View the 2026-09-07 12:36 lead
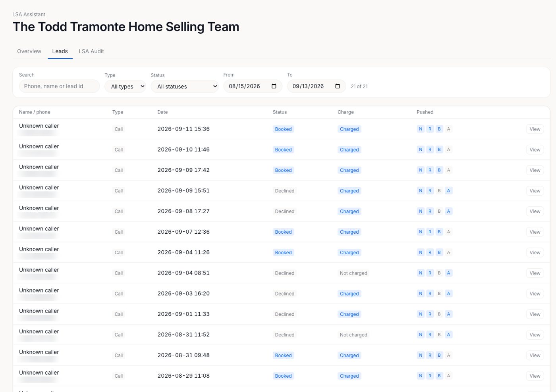Viewport: 556px width, 392px height. pyautogui.click(x=535, y=232)
